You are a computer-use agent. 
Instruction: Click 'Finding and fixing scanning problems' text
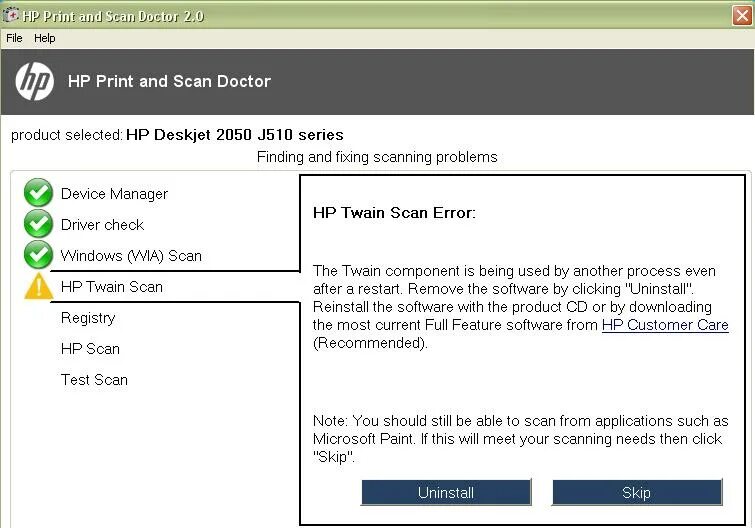pyautogui.click(x=377, y=157)
